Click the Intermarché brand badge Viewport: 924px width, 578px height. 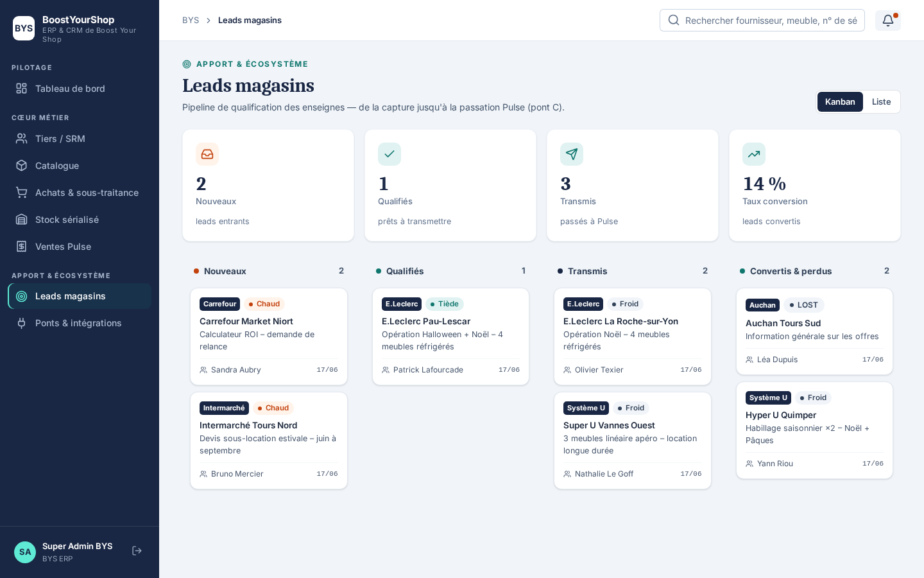(224, 408)
